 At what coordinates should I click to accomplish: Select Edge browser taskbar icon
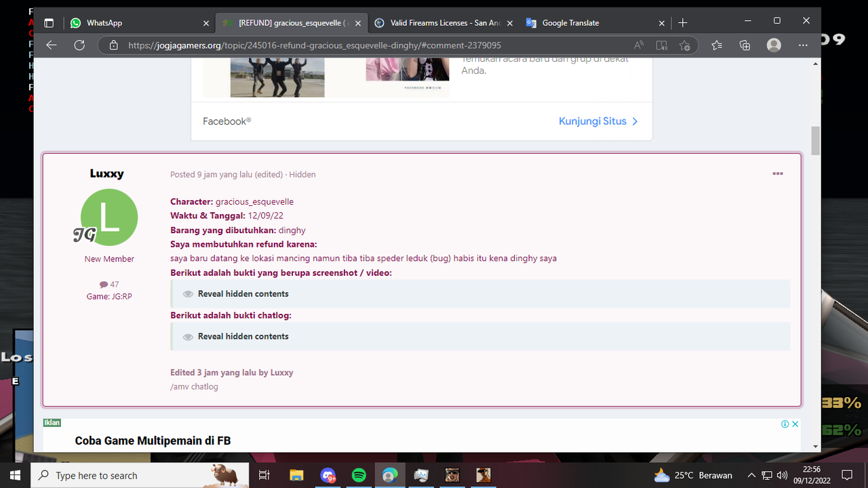pos(390,475)
